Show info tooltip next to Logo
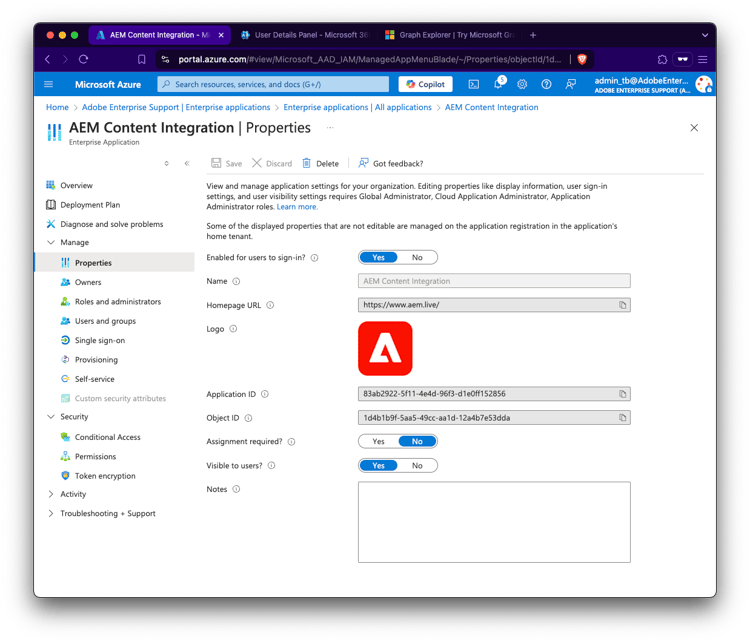 [x=233, y=329]
